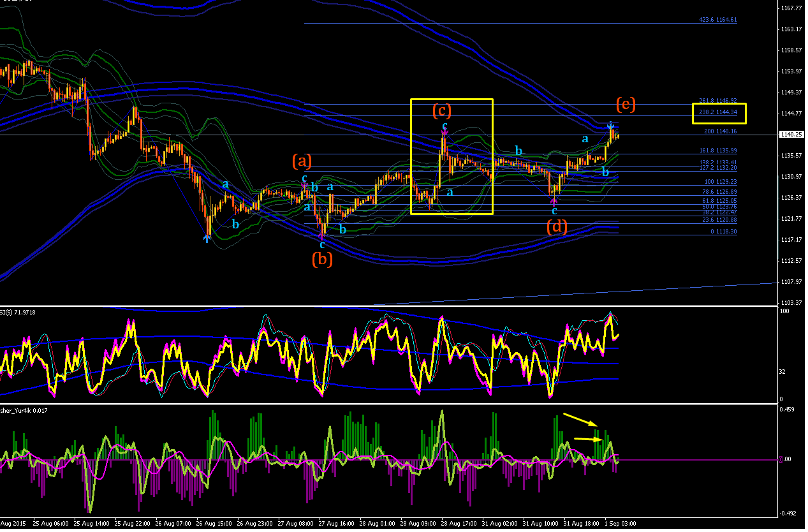
Task: Click price axis value 1158.57
Action: (792, 50)
